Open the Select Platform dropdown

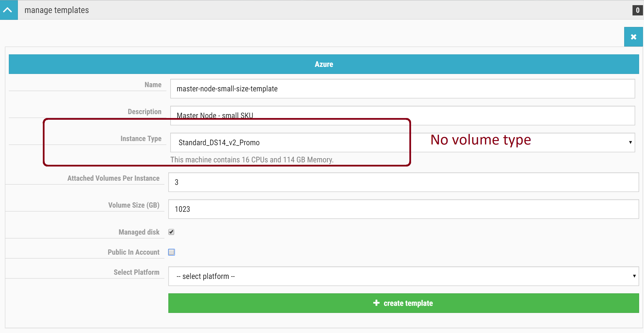click(400, 276)
